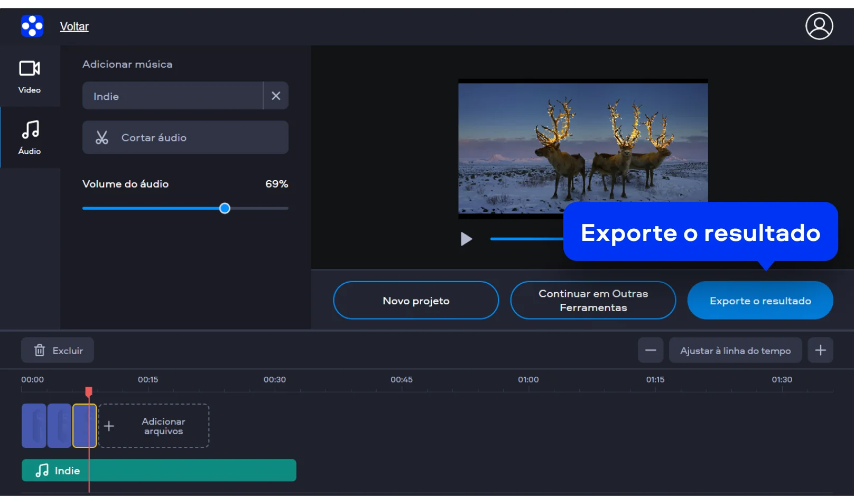Go back using the Voltar link
Screen dimensions: 854x504
pyautogui.click(x=74, y=26)
